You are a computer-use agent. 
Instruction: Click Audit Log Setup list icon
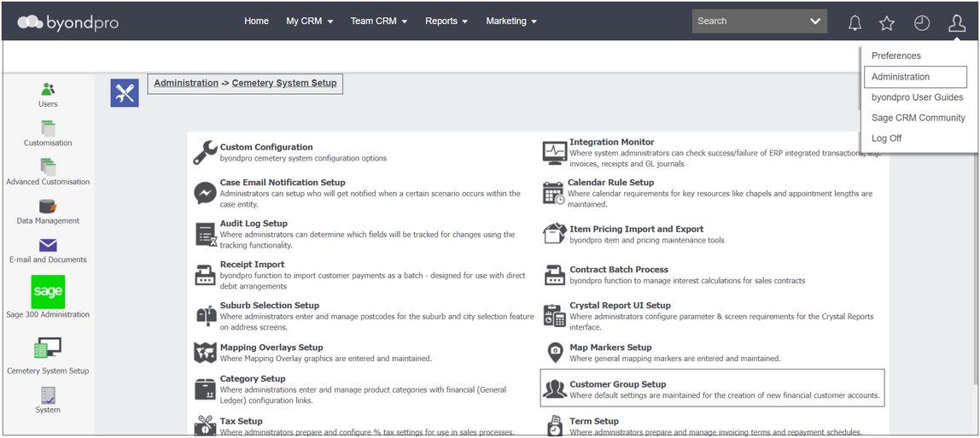click(207, 234)
